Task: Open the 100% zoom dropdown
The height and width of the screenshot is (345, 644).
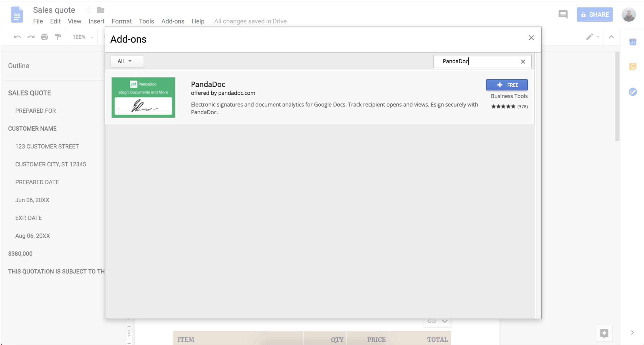Action: pyautogui.click(x=83, y=37)
